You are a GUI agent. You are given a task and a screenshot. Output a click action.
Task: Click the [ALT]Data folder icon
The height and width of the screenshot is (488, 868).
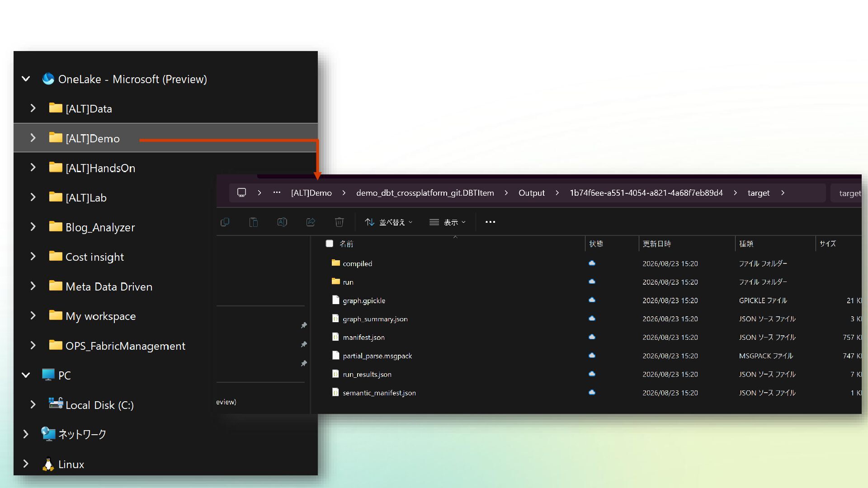pyautogui.click(x=56, y=108)
